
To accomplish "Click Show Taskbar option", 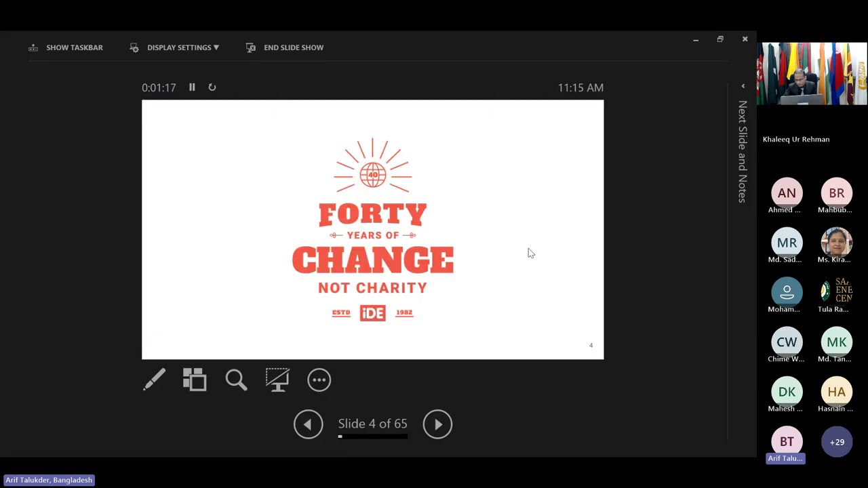I will click(x=66, y=47).
